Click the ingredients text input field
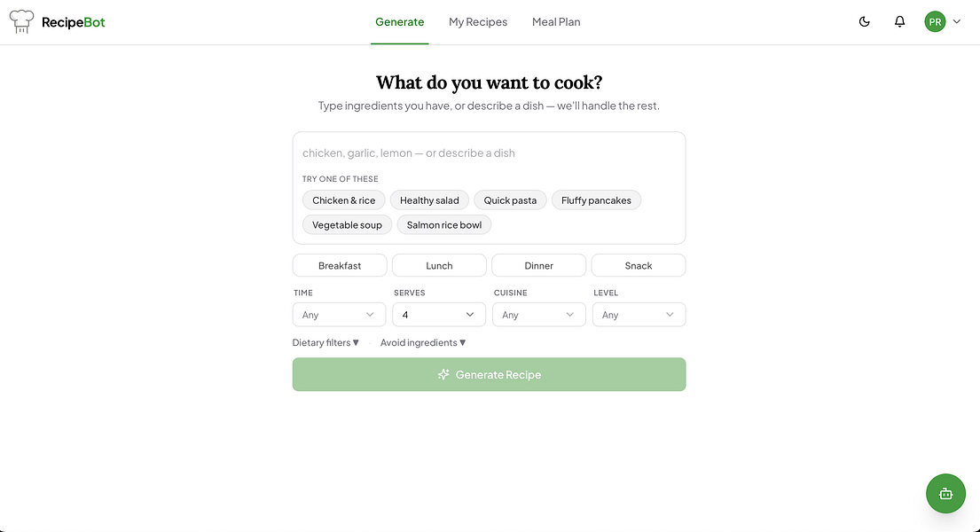Screen dimensions: 980x532 [489, 153]
